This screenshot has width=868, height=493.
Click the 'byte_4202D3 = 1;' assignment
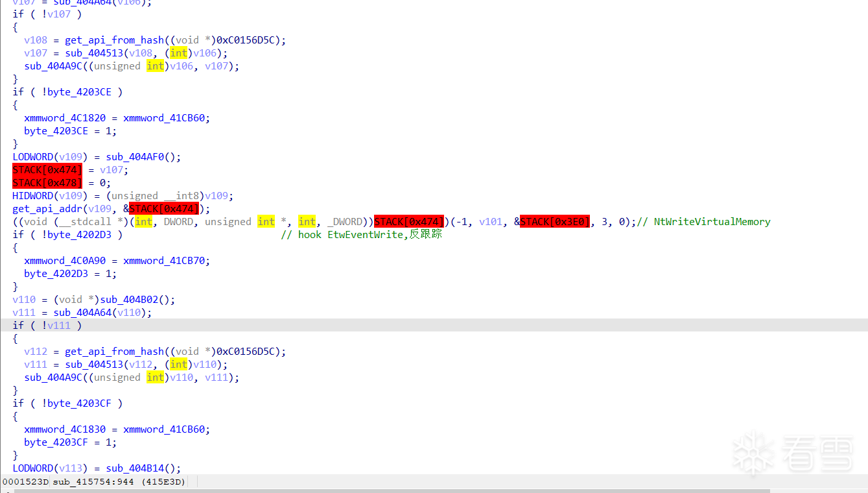[x=71, y=273]
